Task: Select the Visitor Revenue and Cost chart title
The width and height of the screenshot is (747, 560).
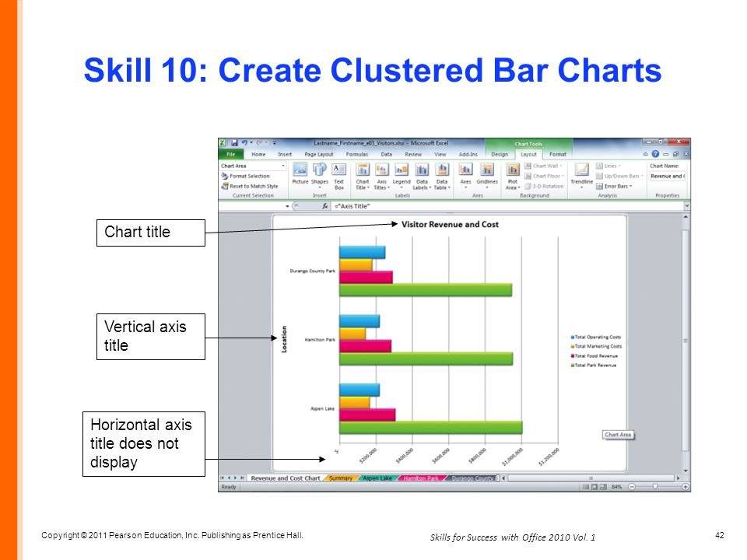Action: [450, 224]
